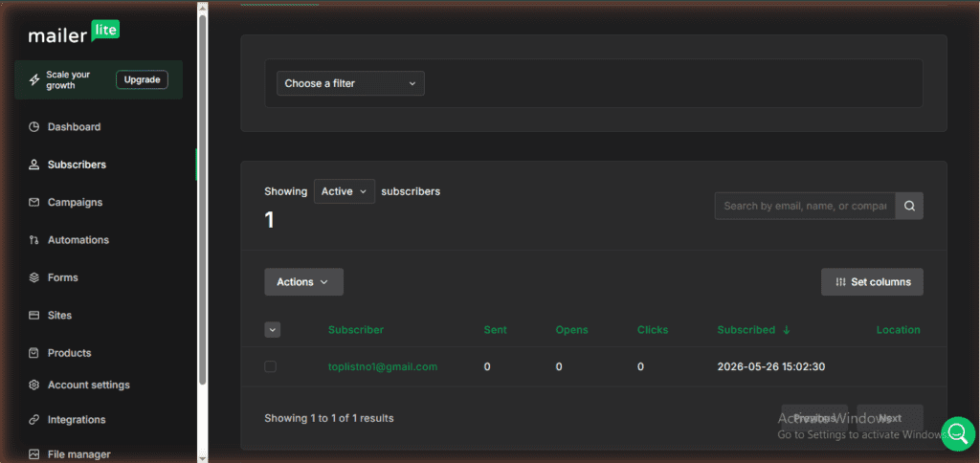Click the sidebar vertical scrollbar

[x=202, y=200]
